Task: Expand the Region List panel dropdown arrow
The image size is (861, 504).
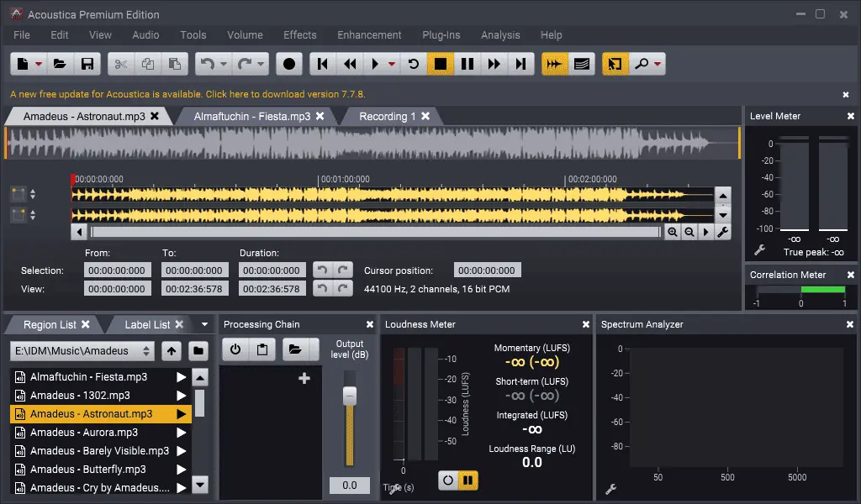Action: (x=205, y=325)
